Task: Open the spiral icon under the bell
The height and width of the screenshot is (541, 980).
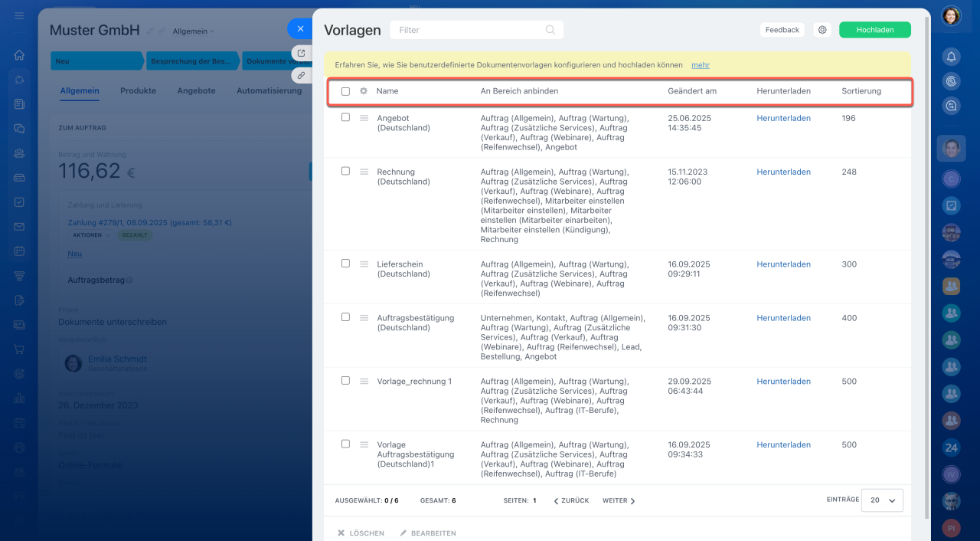Action: click(x=951, y=80)
